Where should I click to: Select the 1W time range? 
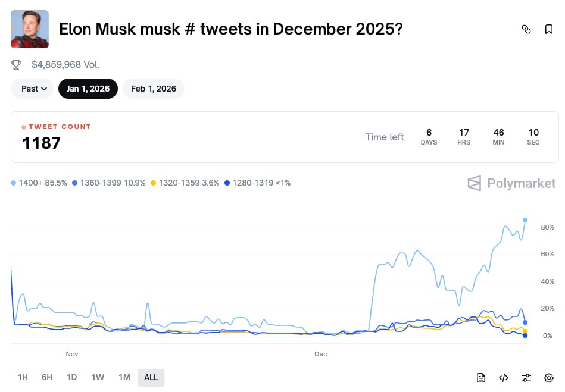[x=98, y=377]
